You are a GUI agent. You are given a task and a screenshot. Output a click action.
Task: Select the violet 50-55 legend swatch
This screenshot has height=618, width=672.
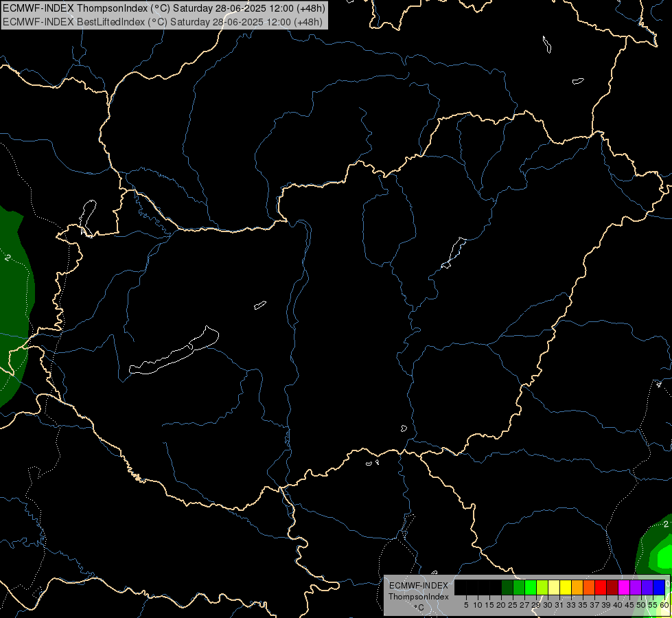point(647,588)
